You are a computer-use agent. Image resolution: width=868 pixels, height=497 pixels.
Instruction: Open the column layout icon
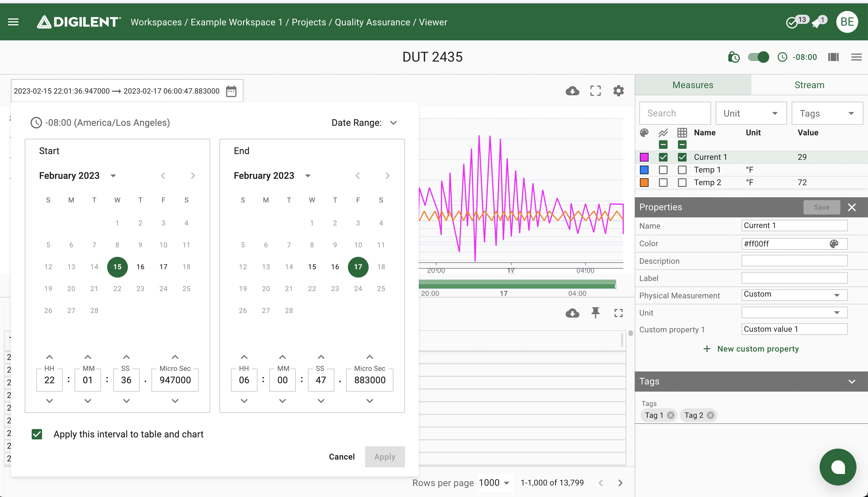pos(833,57)
